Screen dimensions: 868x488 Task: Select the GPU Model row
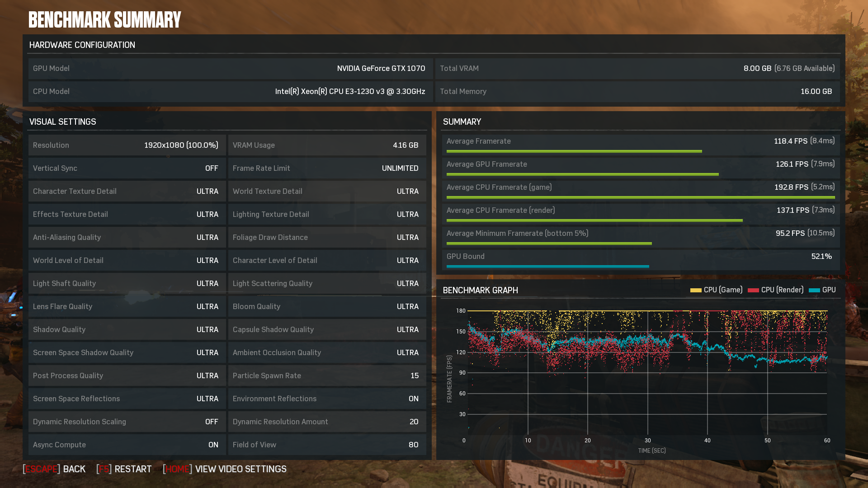click(231, 69)
